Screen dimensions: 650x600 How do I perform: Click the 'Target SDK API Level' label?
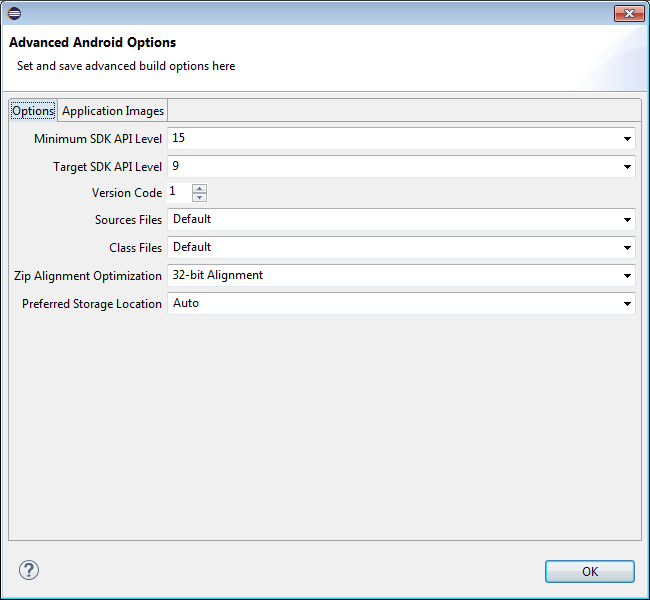107,167
